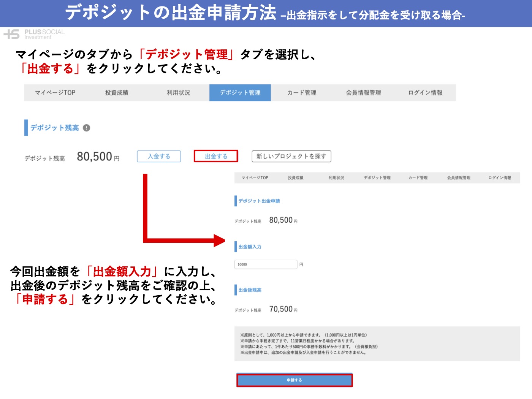This screenshot has height=399, width=532.
Task: Click note that additional requests are blocked
Action: pyautogui.click(x=303, y=353)
